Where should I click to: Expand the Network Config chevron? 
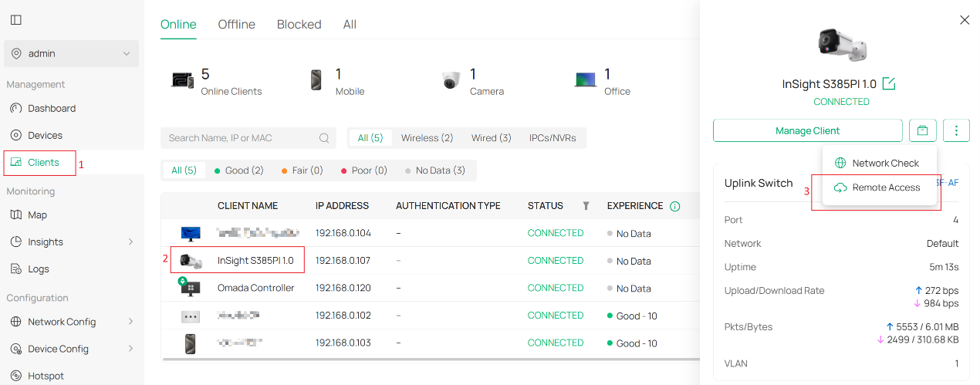130,322
